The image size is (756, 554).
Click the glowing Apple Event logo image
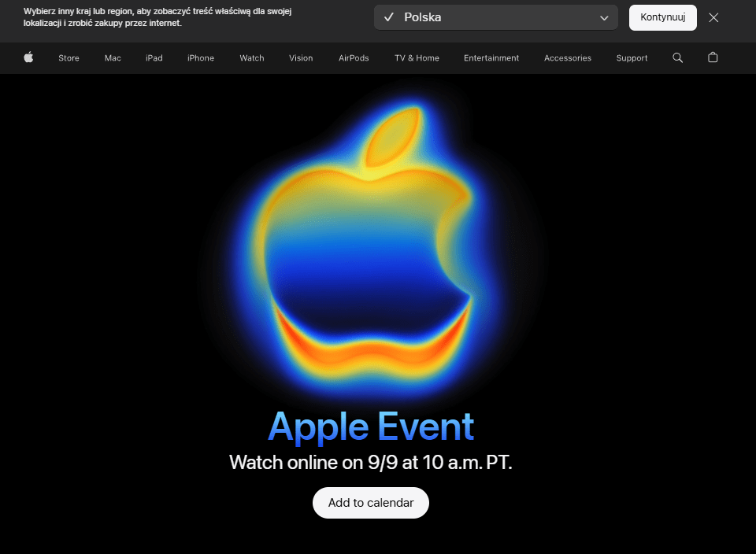(371, 248)
